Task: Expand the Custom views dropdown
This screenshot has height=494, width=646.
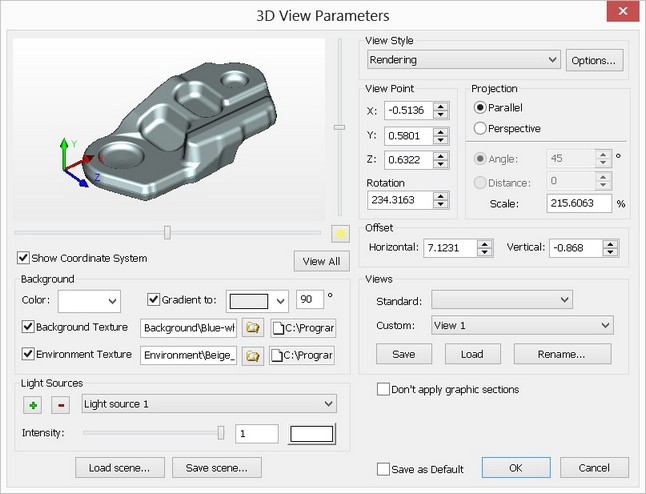Action: (521, 326)
